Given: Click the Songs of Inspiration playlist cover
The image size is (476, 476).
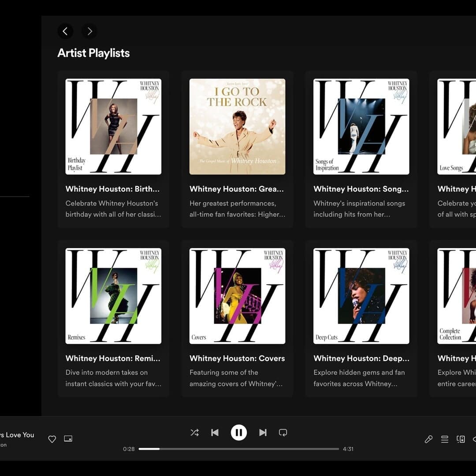Looking at the screenshot, I should coord(361,126).
